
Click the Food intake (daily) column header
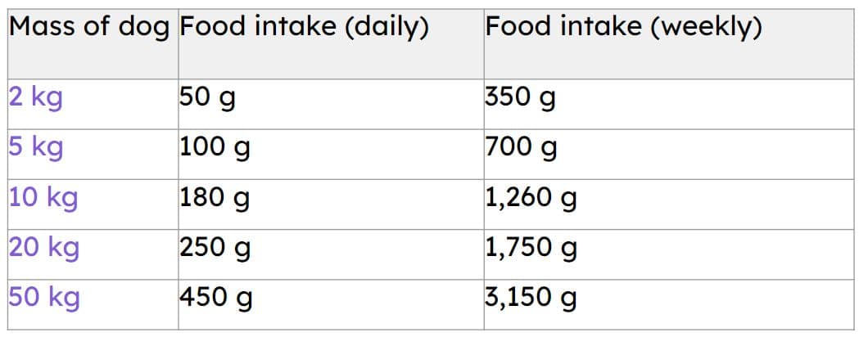point(304,27)
